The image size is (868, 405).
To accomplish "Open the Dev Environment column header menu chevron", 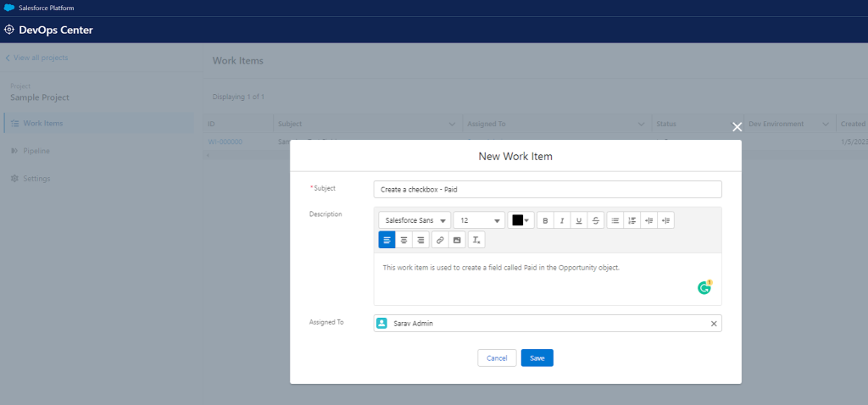I will click(x=826, y=124).
